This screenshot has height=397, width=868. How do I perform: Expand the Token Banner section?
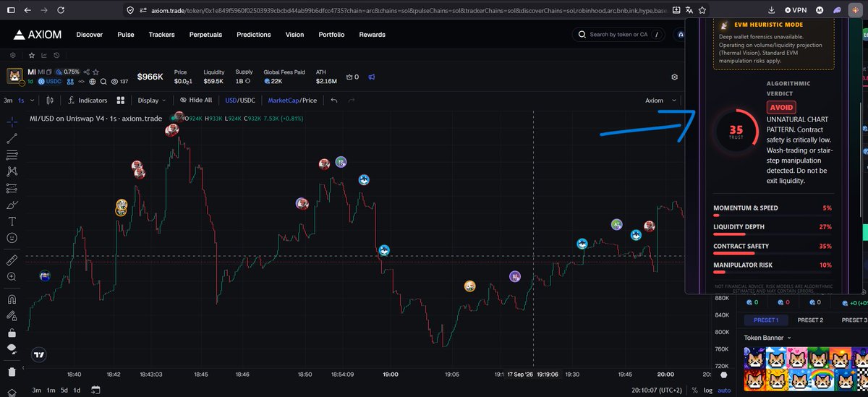pos(768,338)
